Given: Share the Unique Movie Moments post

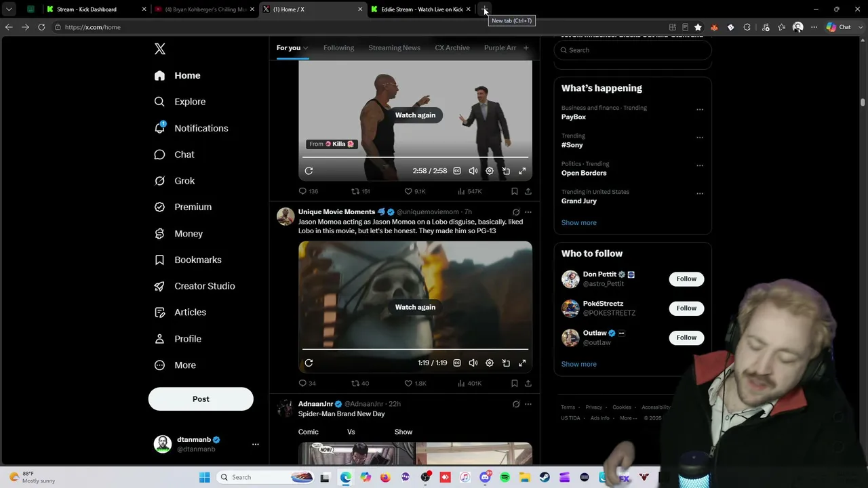Looking at the screenshot, I should coord(528,384).
